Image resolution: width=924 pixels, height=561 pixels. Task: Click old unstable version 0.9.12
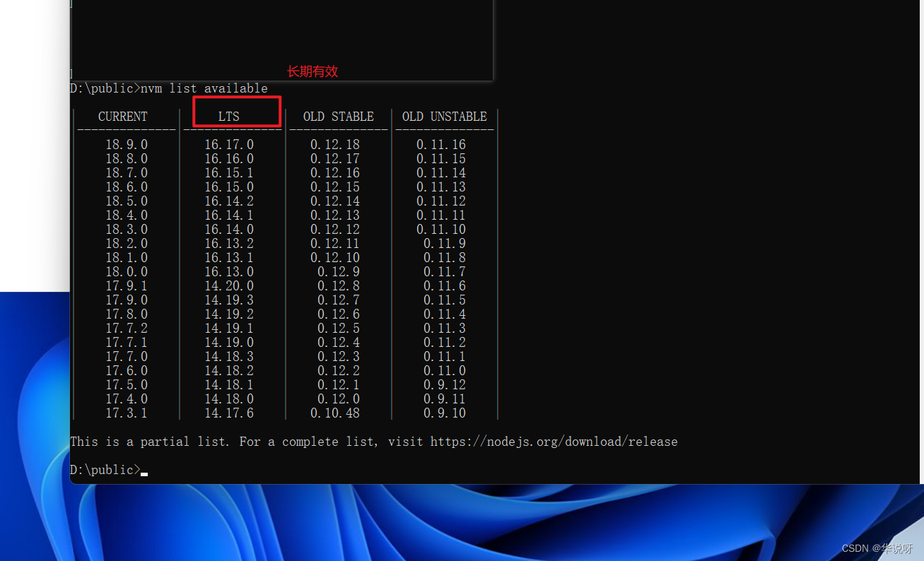[x=445, y=385]
